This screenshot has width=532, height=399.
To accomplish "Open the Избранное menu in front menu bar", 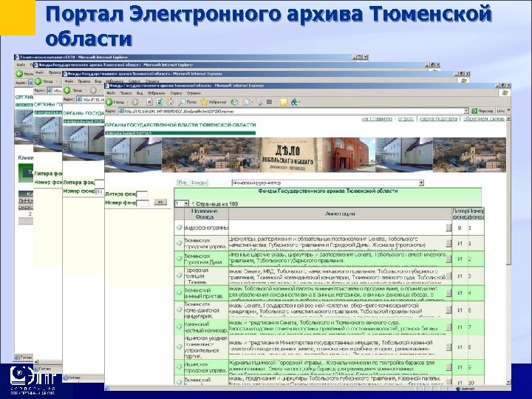I will tap(157, 93).
